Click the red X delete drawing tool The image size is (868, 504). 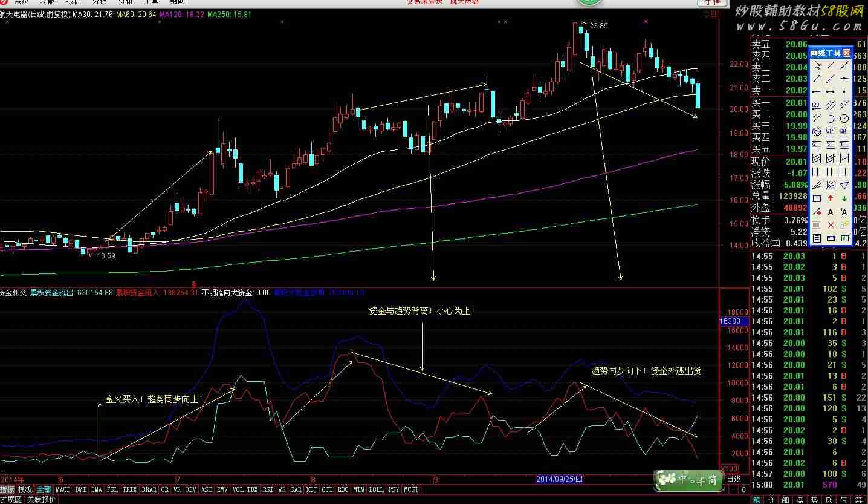(x=831, y=225)
